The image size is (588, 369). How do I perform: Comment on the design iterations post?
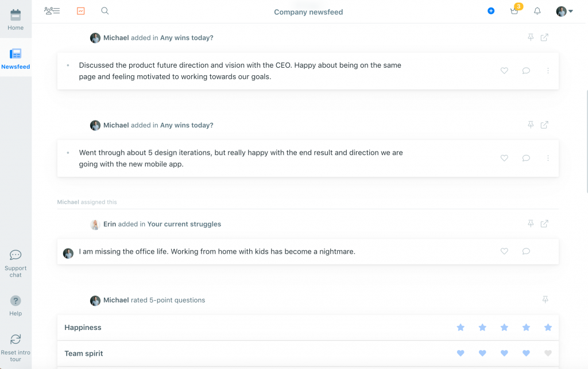coord(526,158)
